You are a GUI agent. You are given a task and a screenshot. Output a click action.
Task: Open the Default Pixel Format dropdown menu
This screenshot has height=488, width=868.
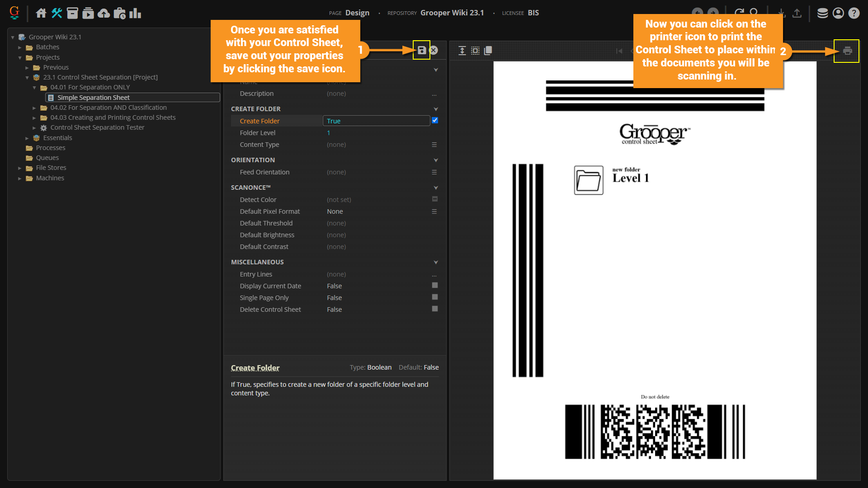(x=434, y=211)
